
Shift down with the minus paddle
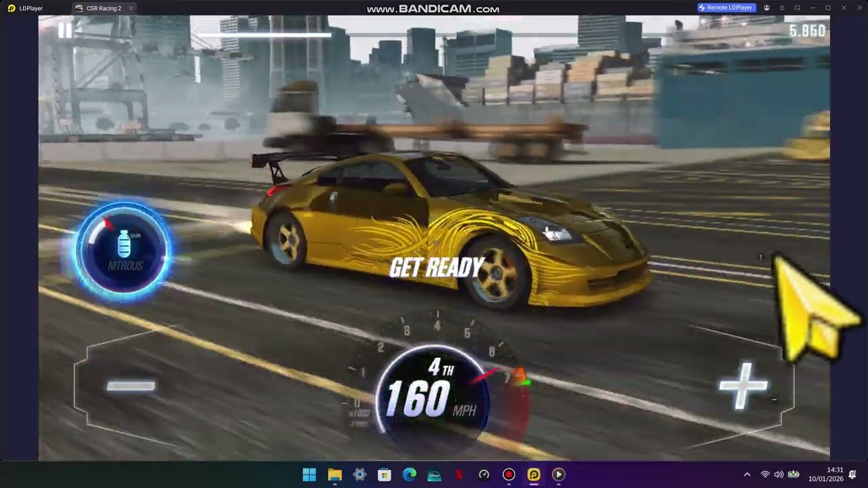tap(131, 386)
